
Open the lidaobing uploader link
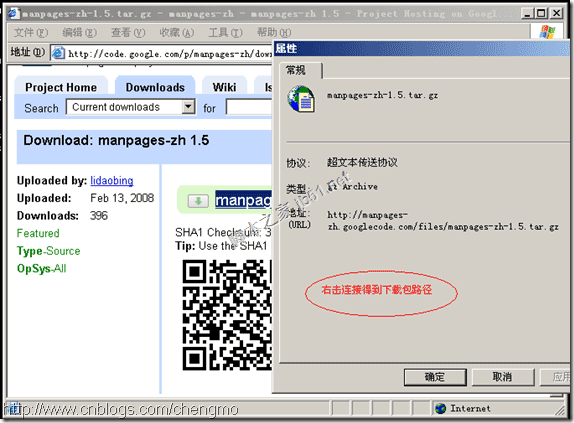coord(112,180)
